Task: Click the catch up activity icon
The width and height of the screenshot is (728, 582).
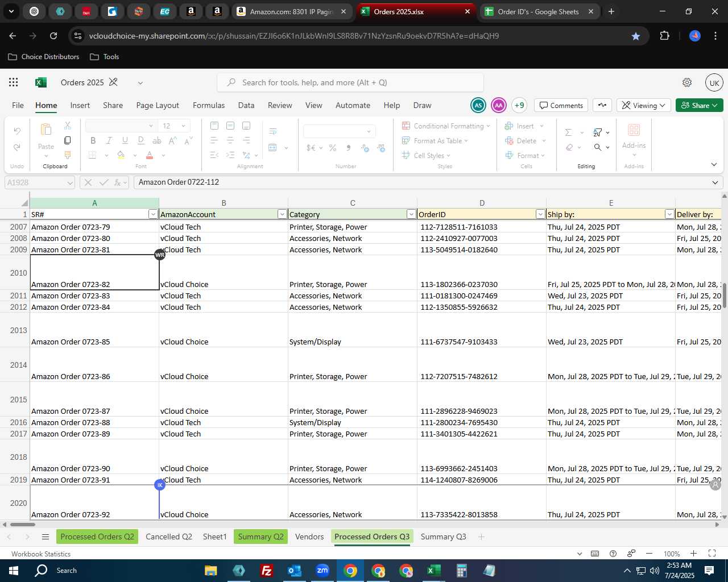Action: [602, 105]
